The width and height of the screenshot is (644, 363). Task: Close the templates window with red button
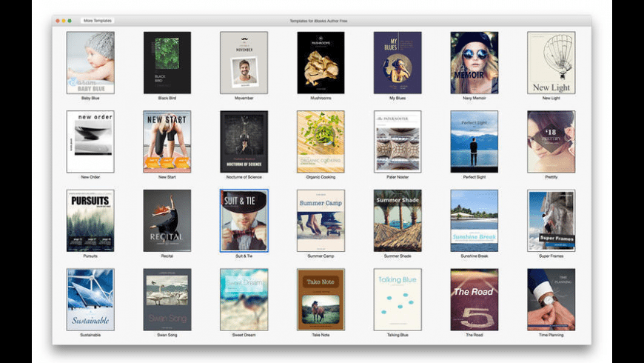pos(58,21)
